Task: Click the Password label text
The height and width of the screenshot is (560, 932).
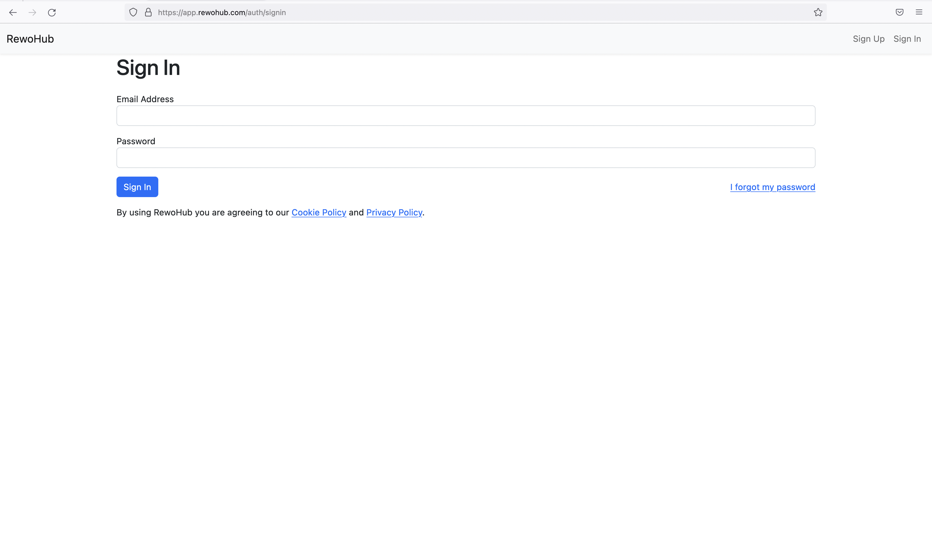Action: click(x=136, y=141)
